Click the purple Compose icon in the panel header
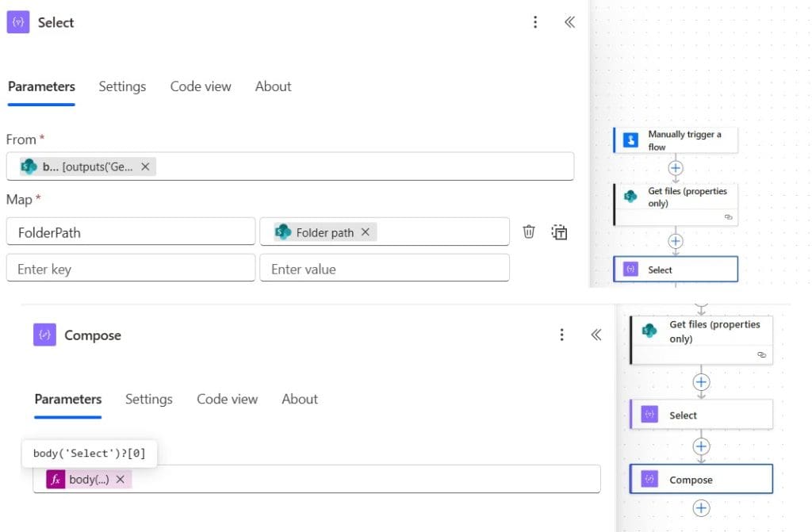 pos(44,335)
